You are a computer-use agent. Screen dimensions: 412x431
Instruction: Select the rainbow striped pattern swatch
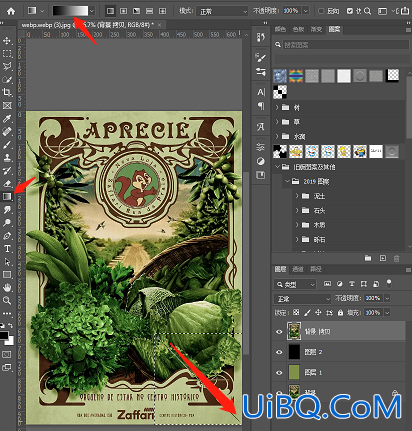click(296, 76)
